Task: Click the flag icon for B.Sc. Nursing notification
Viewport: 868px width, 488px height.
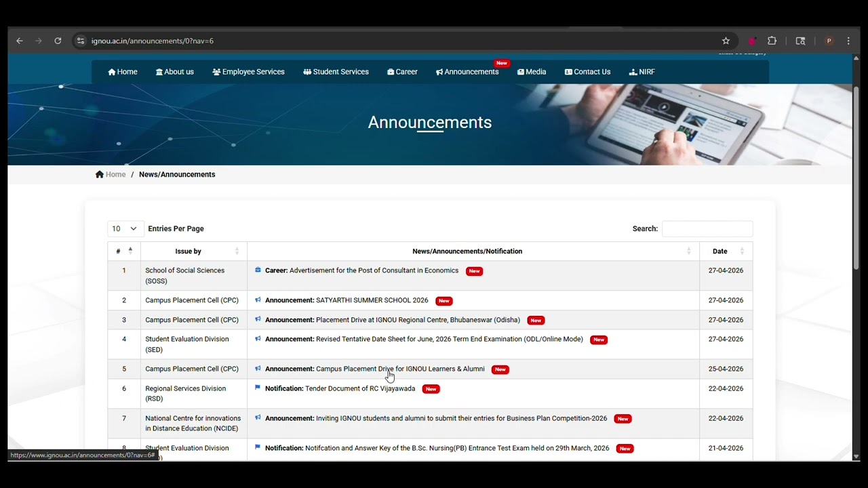Action: pyautogui.click(x=258, y=447)
